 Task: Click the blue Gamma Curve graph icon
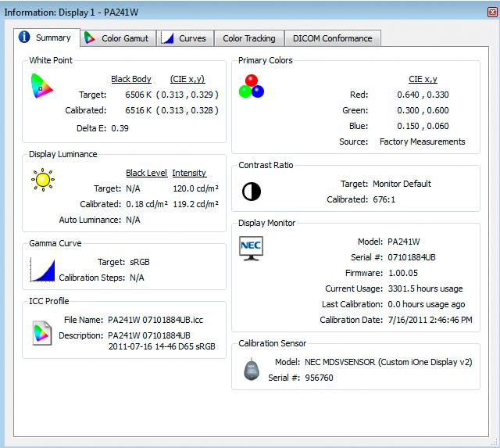pyautogui.click(x=42, y=271)
